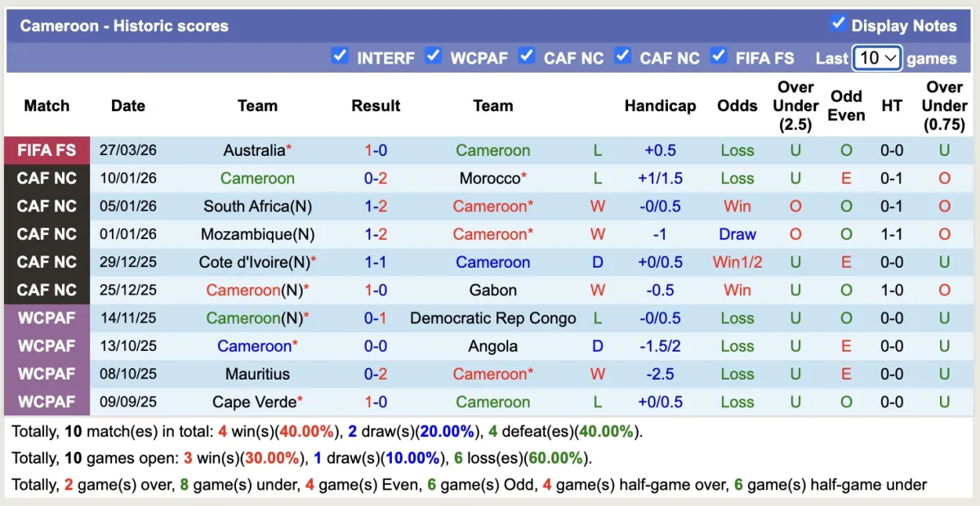Click the Cote d'Ivoire(N) team name
Viewport: 980px width, 506px height.
click(x=254, y=262)
